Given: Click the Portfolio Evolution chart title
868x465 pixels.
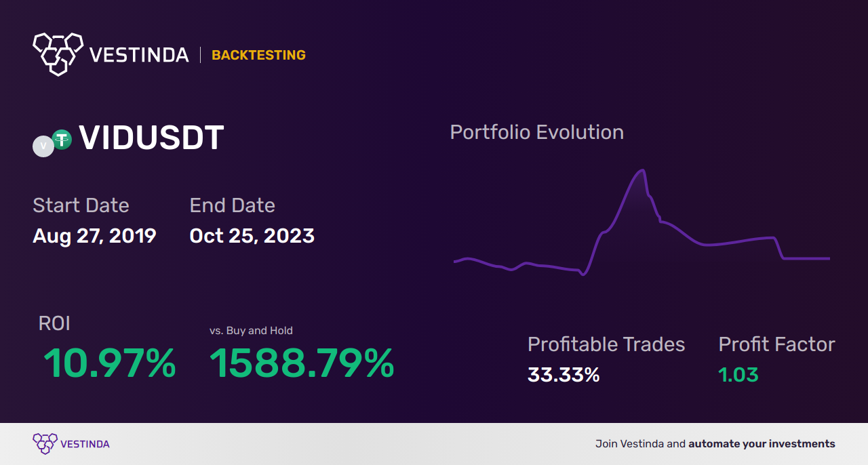Looking at the screenshot, I should tap(536, 132).
